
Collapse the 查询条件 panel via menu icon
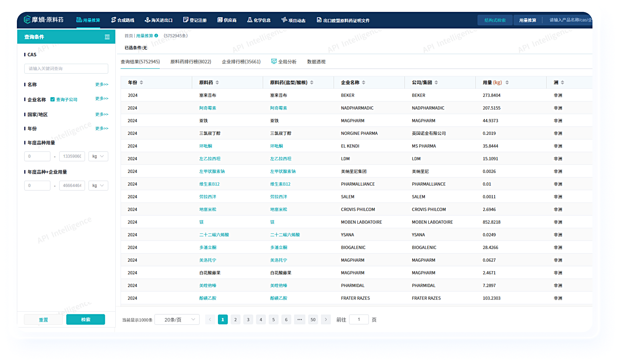tap(107, 37)
